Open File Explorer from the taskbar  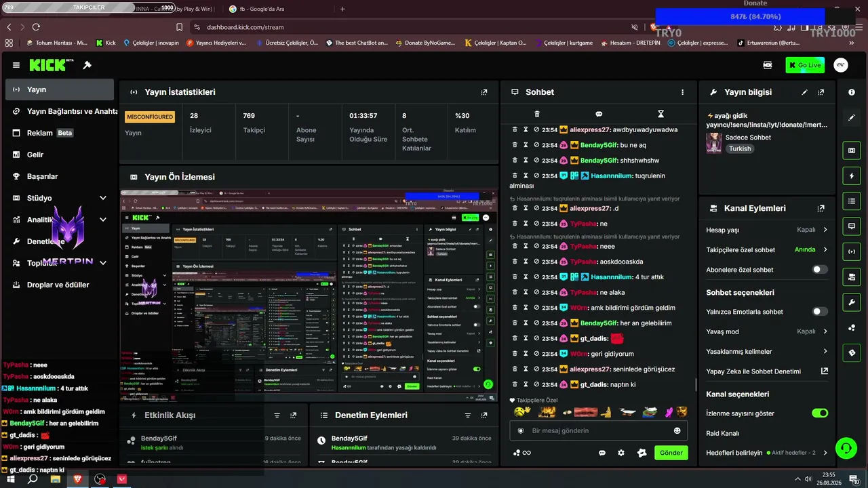(55, 479)
